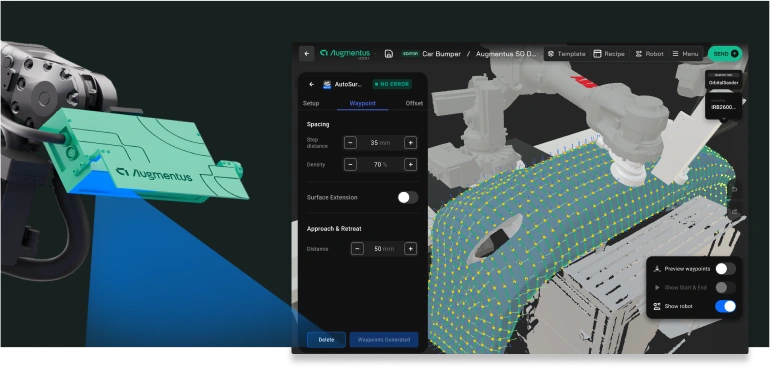Increase Density with plus button

coord(411,165)
